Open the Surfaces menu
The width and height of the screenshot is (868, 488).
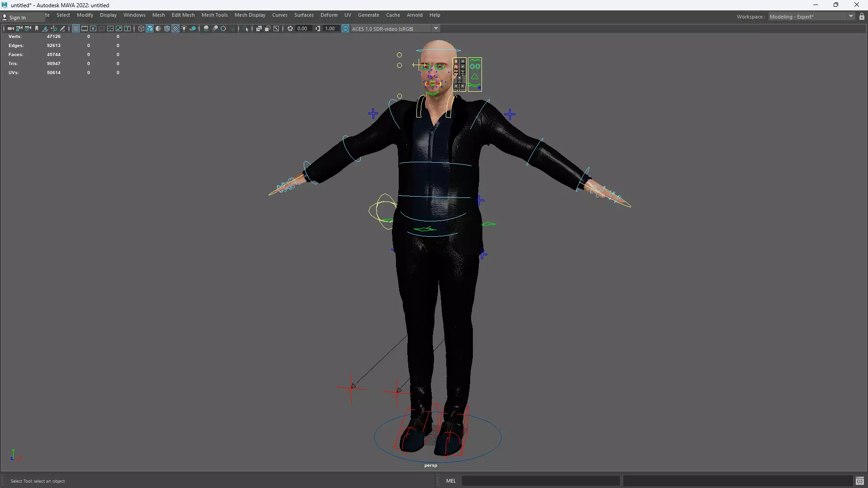[x=304, y=15]
